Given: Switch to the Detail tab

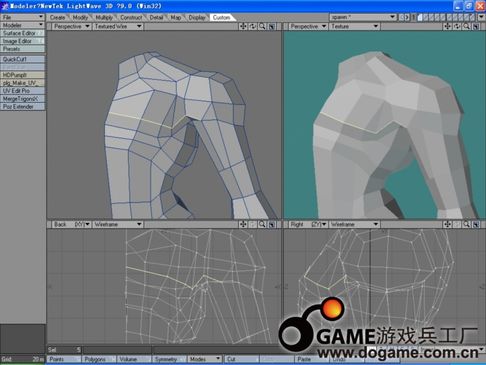Looking at the screenshot, I should pyautogui.click(x=156, y=17).
